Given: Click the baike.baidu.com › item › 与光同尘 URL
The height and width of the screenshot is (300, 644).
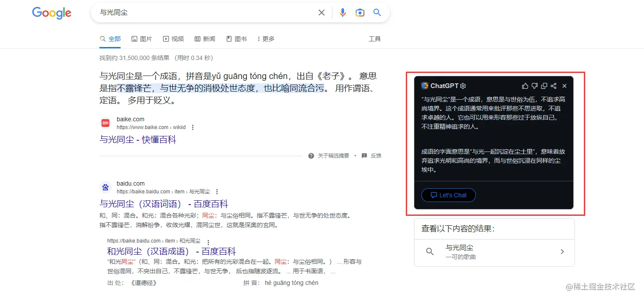Looking at the screenshot, I should pos(163,192).
